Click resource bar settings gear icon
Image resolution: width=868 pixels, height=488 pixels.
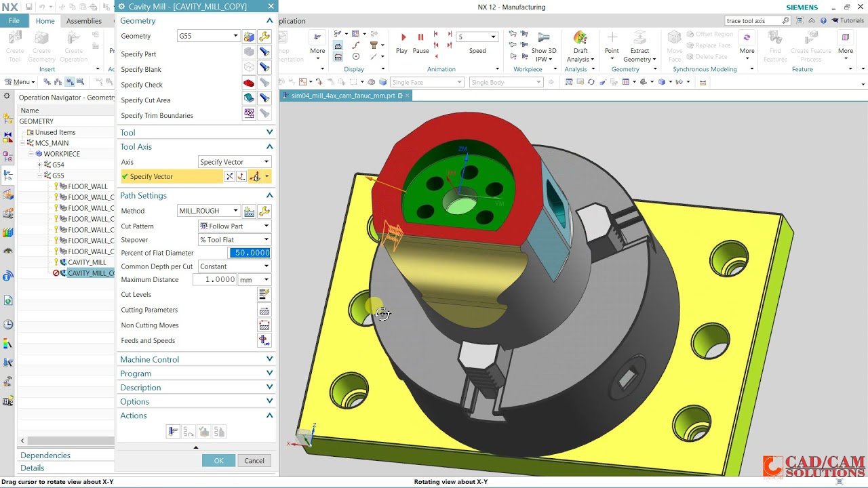(7, 97)
